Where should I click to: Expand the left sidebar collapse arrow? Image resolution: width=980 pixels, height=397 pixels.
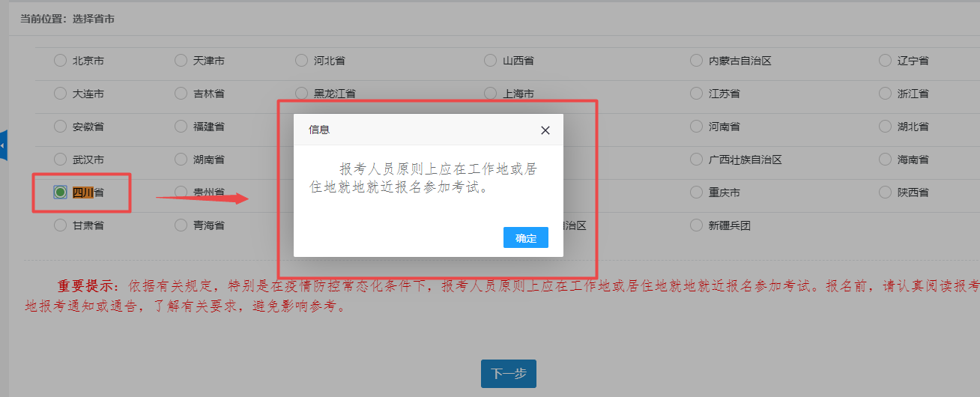[3, 145]
